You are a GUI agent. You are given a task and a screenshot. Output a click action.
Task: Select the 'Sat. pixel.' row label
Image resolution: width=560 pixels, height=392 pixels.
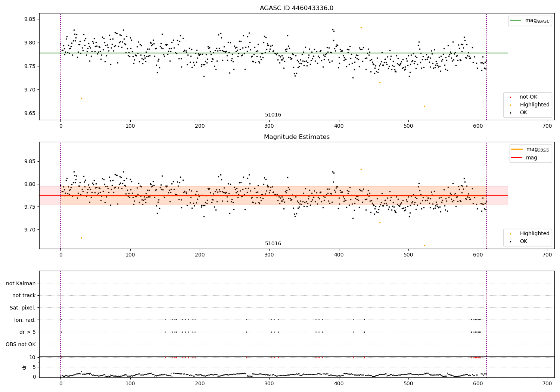click(x=22, y=308)
